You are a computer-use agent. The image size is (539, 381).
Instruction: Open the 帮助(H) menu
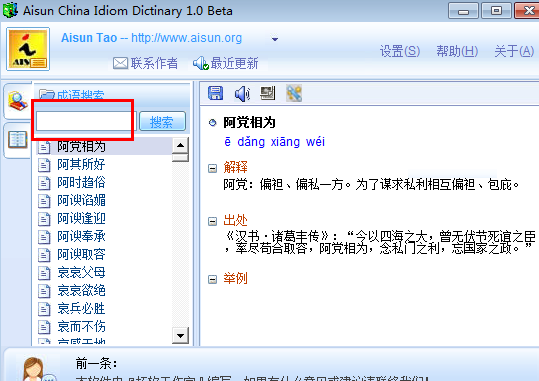point(457,52)
